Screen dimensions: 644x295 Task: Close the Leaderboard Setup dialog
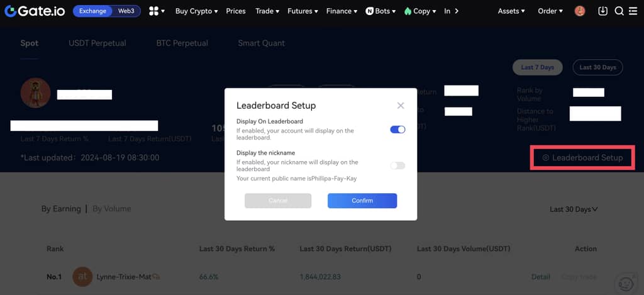pyautogui.click(x=401, y=106)
